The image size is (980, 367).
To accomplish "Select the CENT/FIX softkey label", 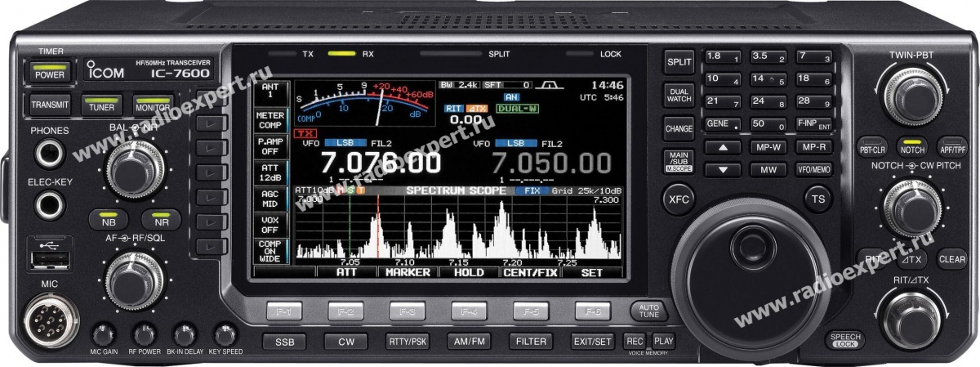I will [531, 272].
